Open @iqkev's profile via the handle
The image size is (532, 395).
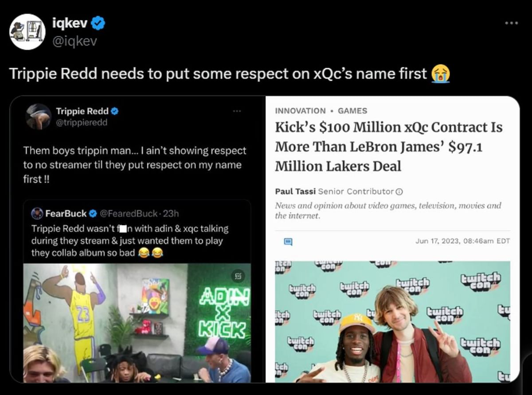click(x=75, y=41)
